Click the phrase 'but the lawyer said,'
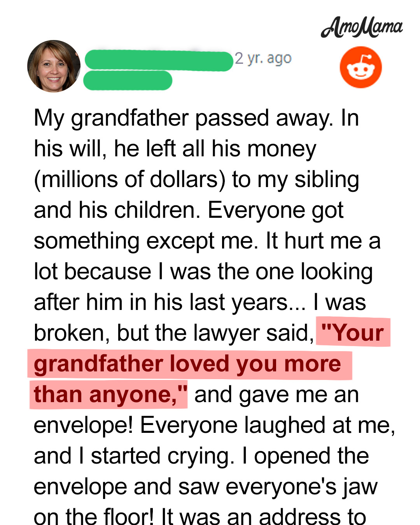 216,333
